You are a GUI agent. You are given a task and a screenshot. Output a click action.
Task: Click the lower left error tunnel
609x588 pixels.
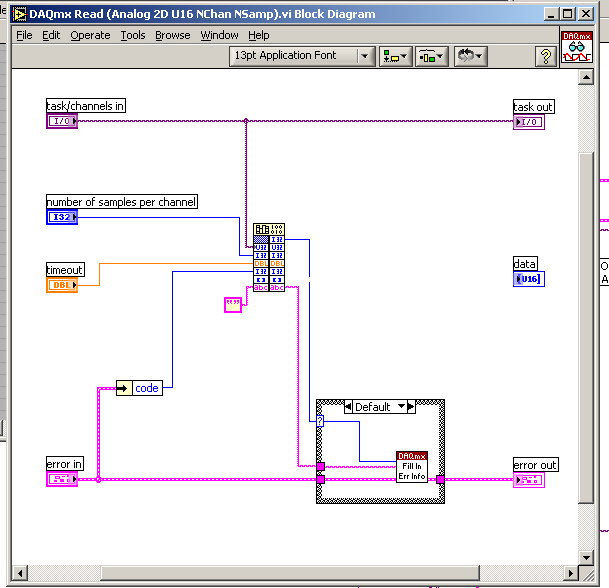pyautogui.click(x=320, y=479)
